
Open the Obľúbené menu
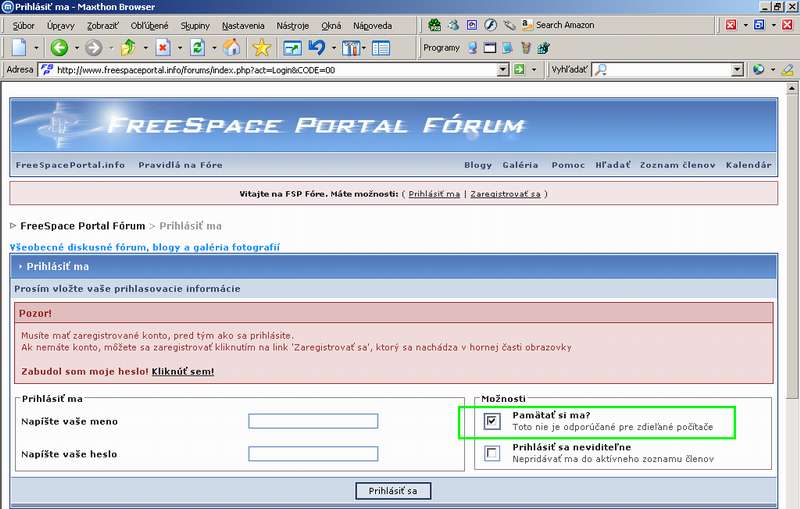tap(149, 26)
